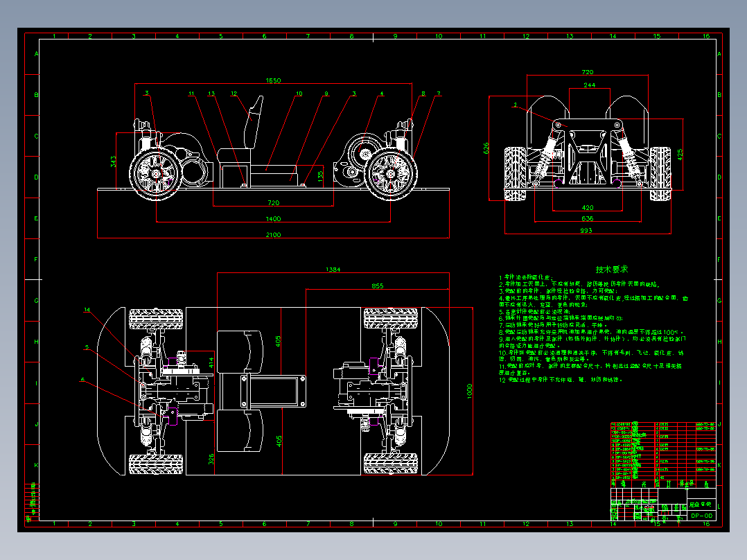
Task: Click part callout number 5 in top view
Action: point(87,347)
